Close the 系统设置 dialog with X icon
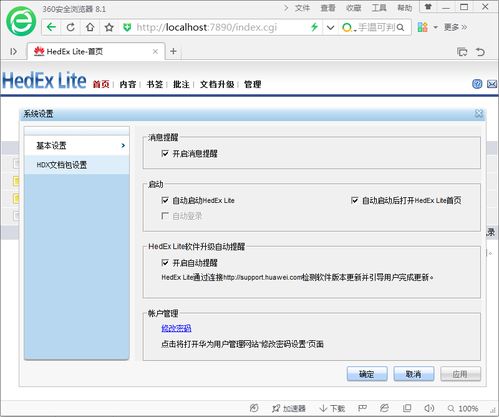This screenshot has height=417, width=499. tap(479, 114)
